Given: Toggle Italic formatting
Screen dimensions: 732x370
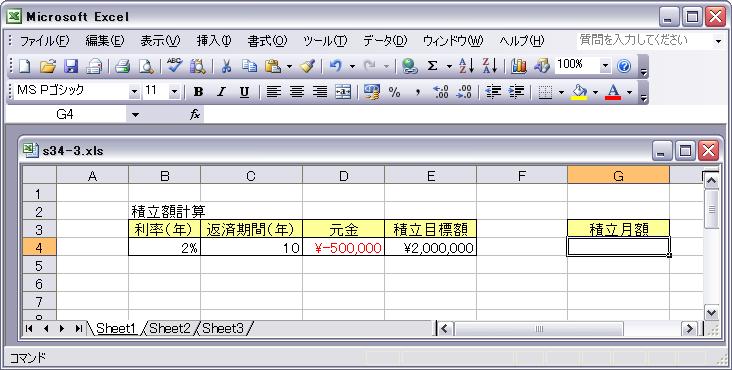Looking at the screenshot, I should tap(221, 92).
